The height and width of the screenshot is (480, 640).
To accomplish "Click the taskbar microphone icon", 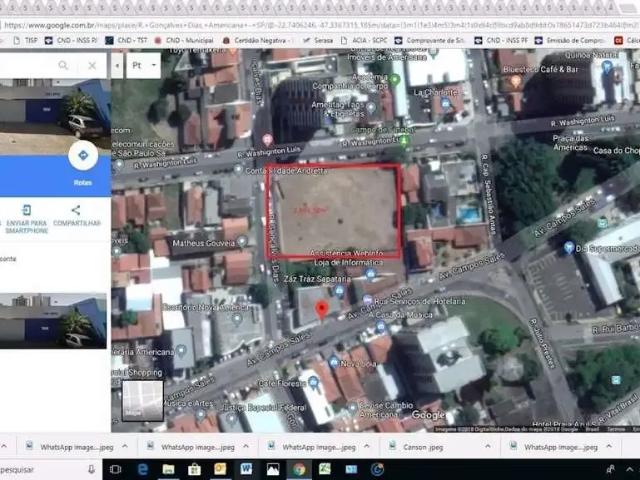I will [x=91, y=469].
